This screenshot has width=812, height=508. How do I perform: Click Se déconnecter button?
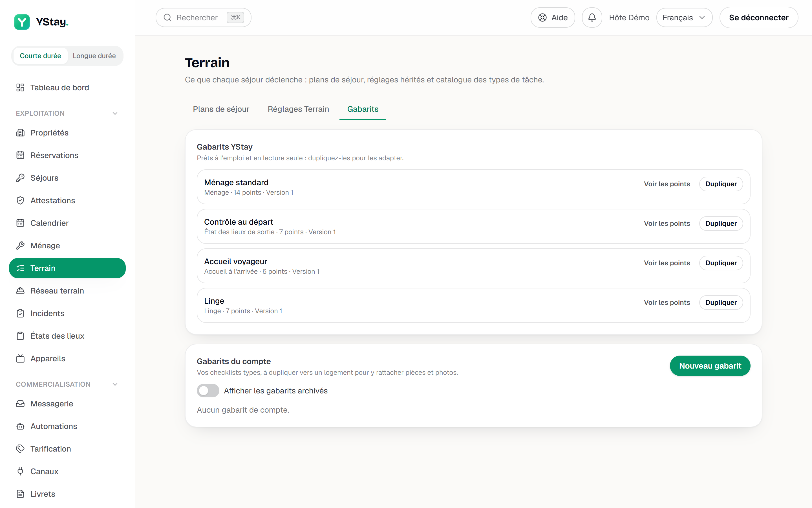759,17
